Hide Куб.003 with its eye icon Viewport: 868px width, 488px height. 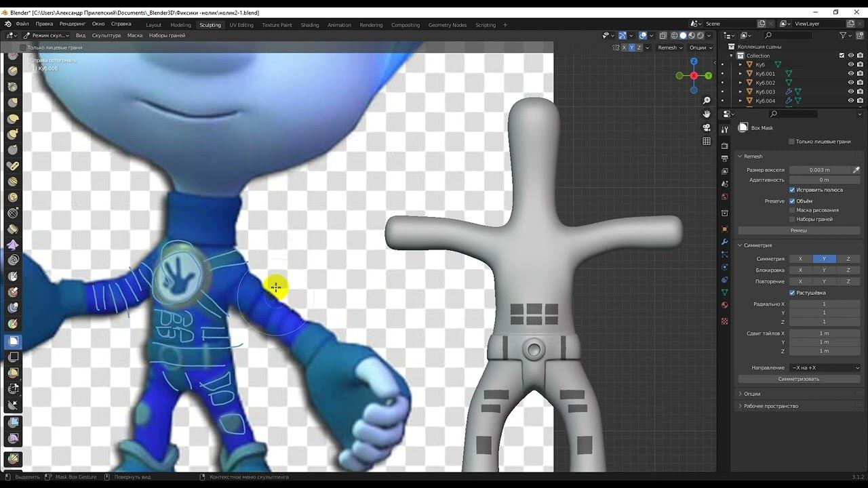(851, 91)
